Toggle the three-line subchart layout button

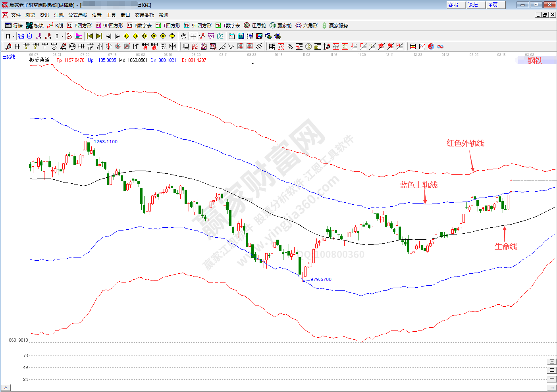click(x=552, y=361)
